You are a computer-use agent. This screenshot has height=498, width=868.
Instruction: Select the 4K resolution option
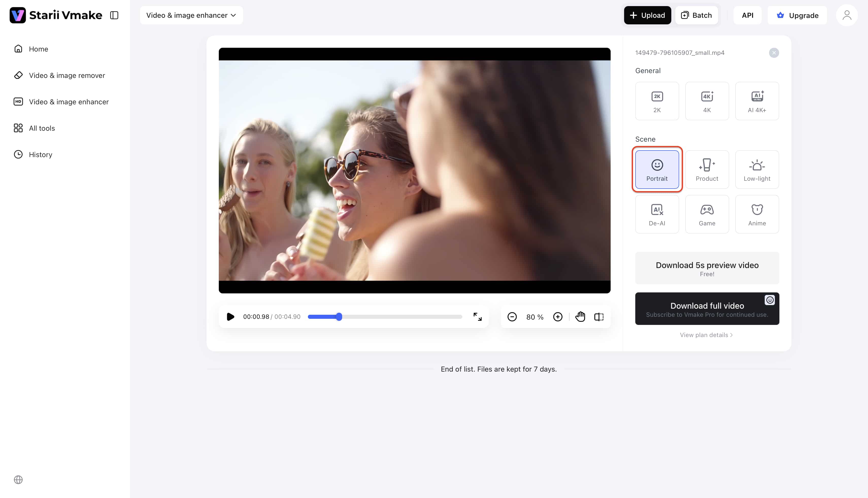click(x=707, y=101)
